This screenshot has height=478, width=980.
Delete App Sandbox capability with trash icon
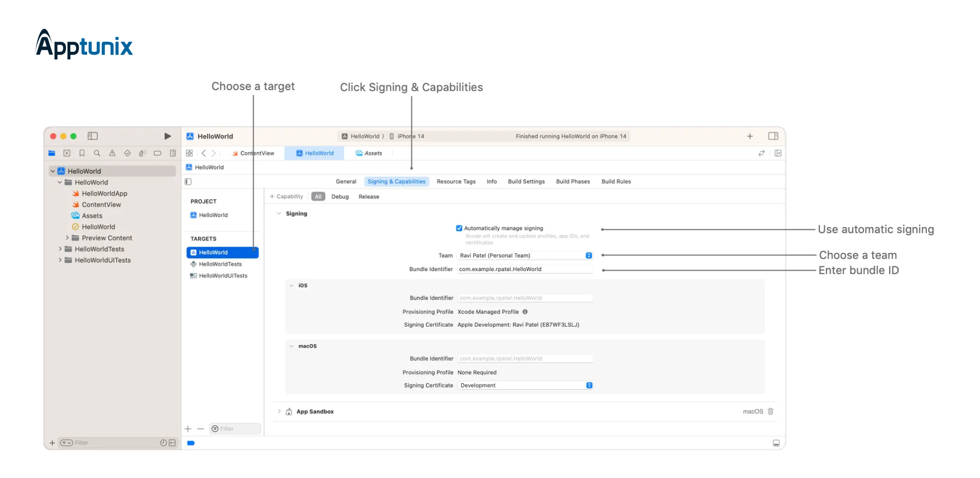click(770, 411)
